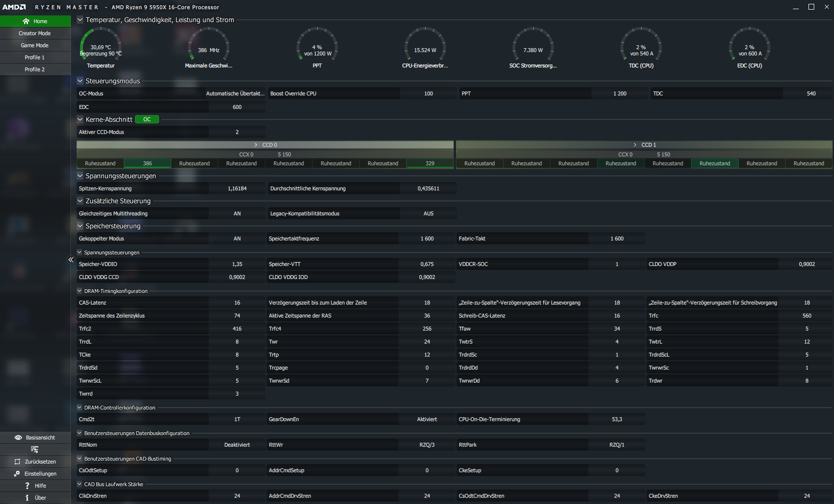Collapse the sidebar with the double-chevron icon
This screenshot has width=834, height=504.
tap(71, 260)
